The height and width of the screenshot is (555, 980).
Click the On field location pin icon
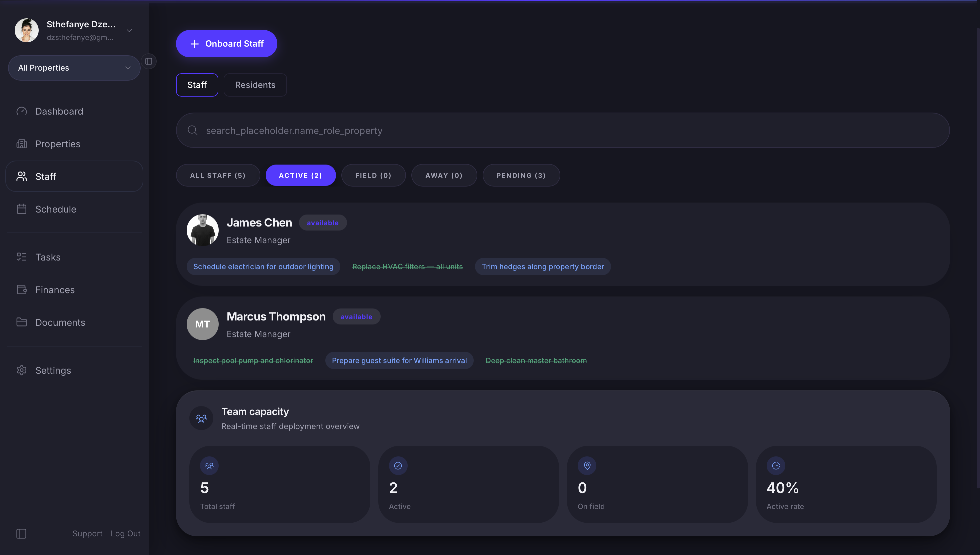point(587,465)
